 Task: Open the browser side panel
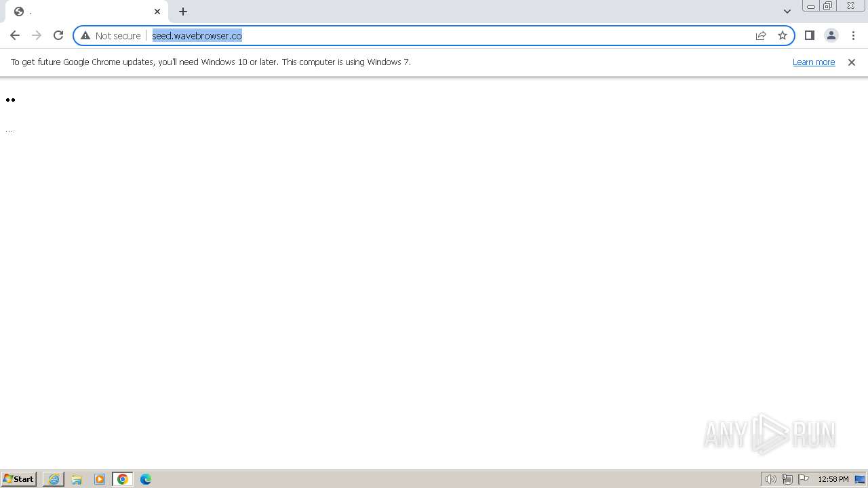point(809,35)
